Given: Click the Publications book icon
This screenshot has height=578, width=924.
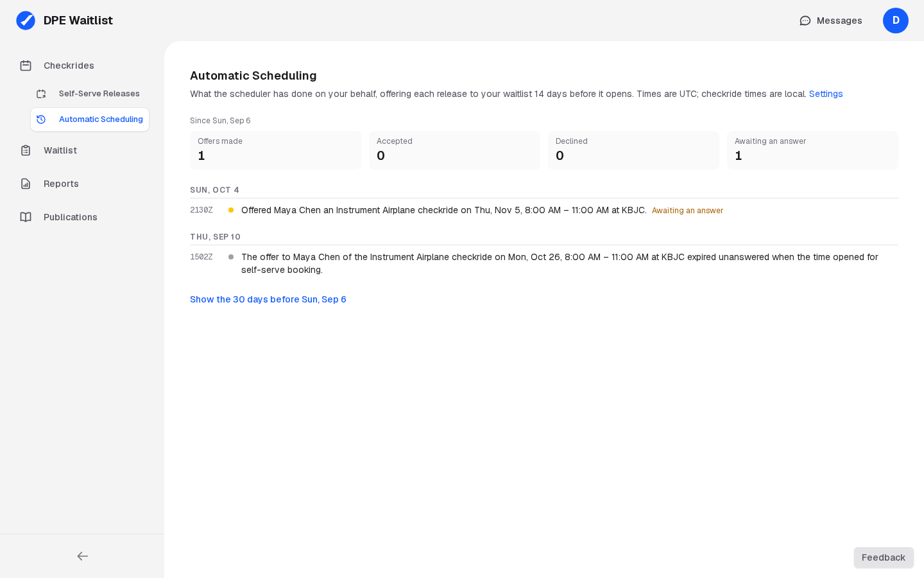Looking at the screenshot, I should (x=26, y=217).
